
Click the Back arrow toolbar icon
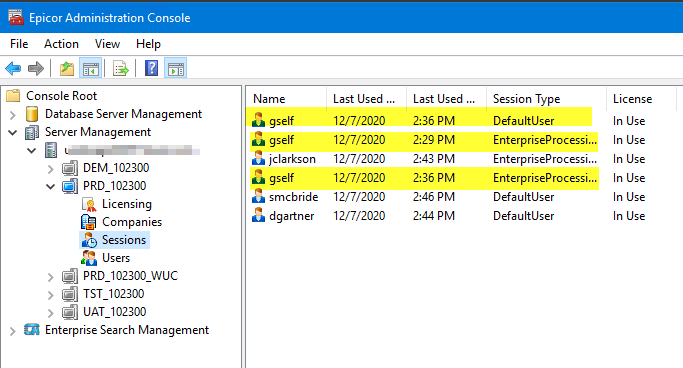[x=13, y=68]
